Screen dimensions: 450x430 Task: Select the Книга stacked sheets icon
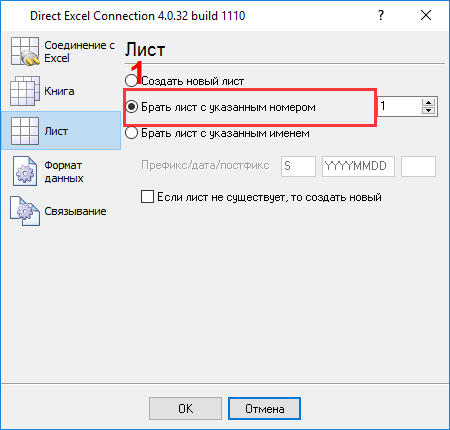pos(25,91)
